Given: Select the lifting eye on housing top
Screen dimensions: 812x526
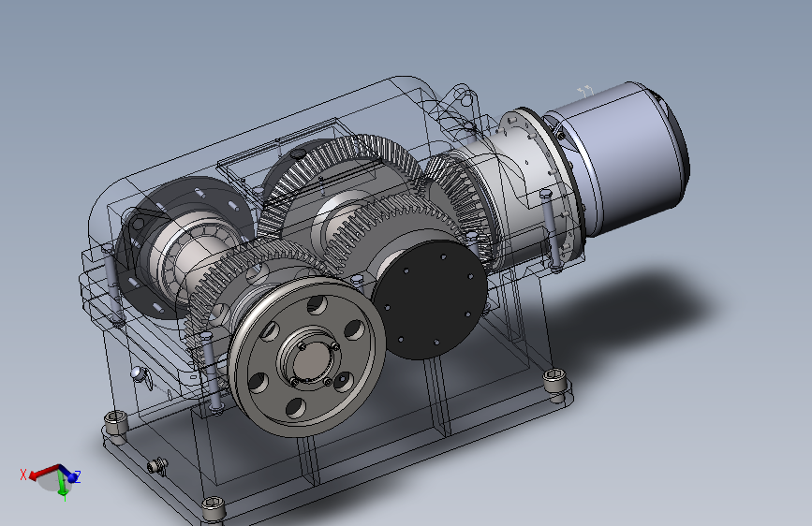Looking at the screenshot, I should [461, 96].
